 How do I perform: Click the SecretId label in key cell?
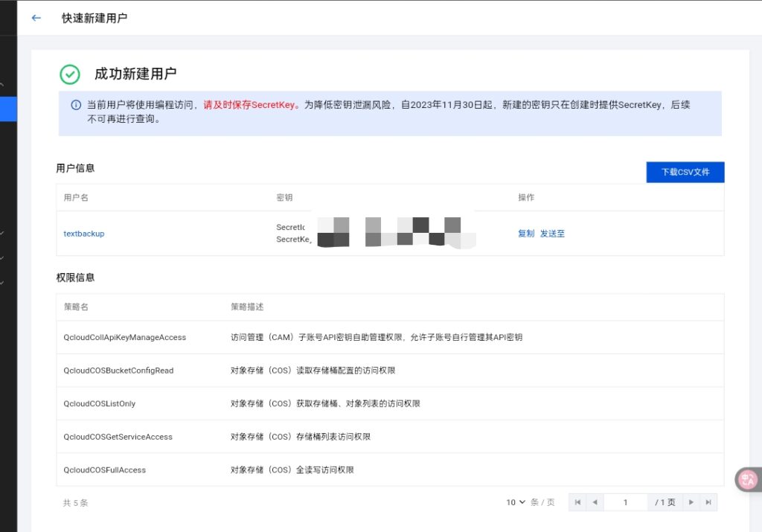tap(291, 228)
